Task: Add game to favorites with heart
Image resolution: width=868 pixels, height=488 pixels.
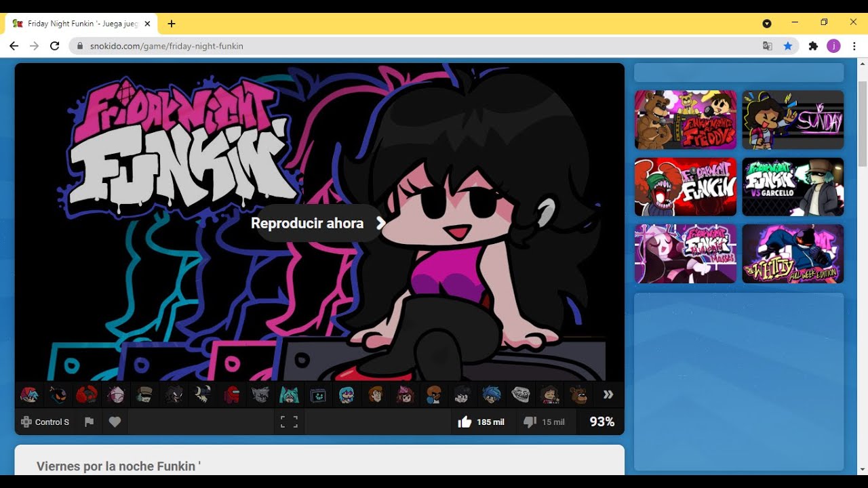Action: pos(115,422)
